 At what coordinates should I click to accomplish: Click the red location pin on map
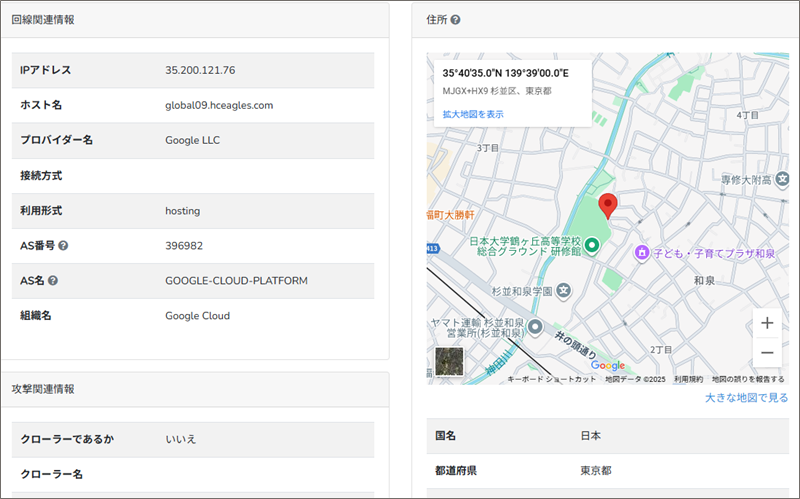click(608, 207)
